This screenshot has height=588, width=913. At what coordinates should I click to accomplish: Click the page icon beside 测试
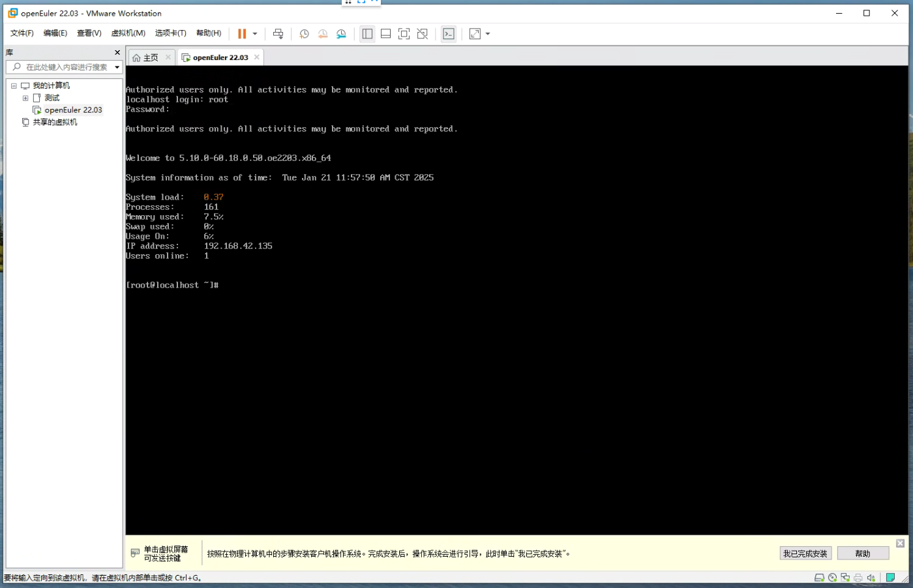[37, 98]
